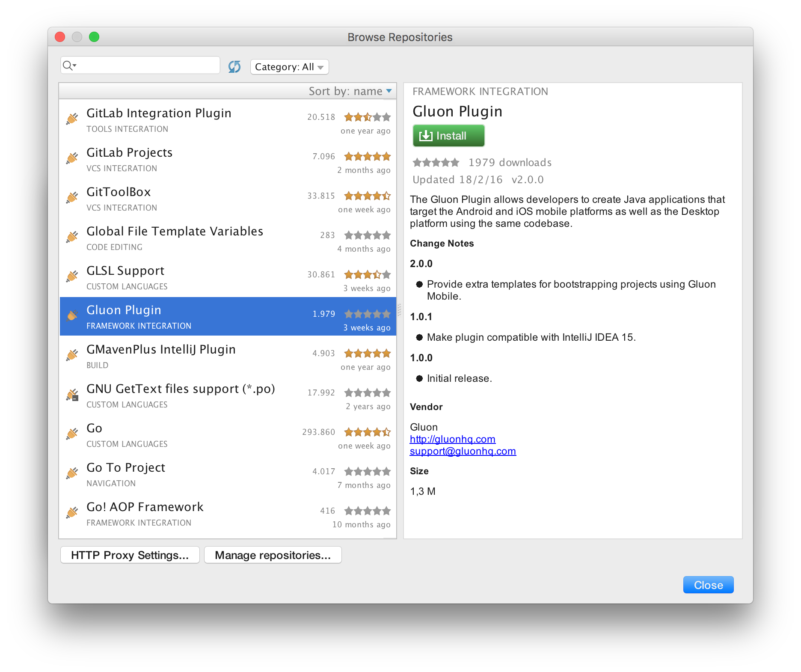Click the star rating of GLSL Support
This screenshot has width=801, height=672.
click(368, 274)
